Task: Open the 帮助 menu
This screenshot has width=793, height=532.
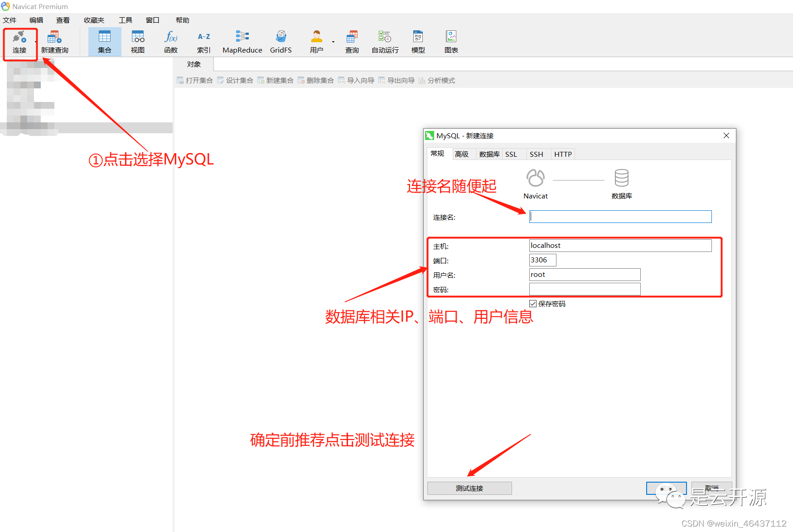Action: pos(183,20)
